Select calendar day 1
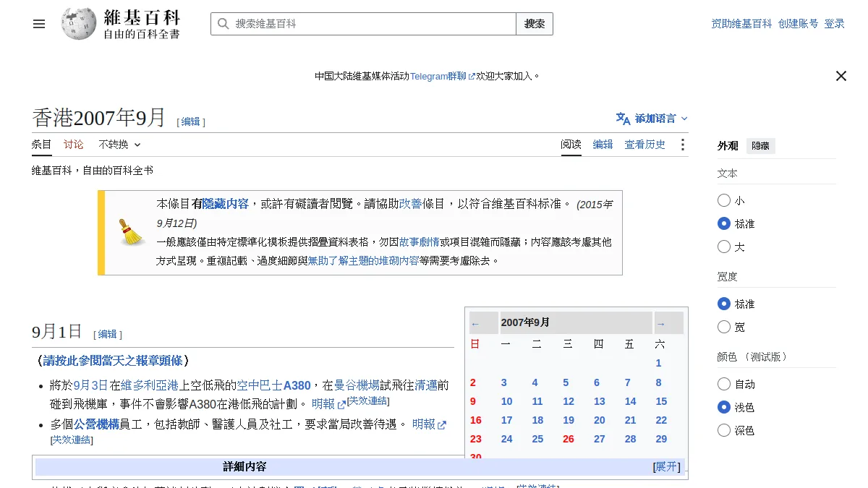The image size is (868, 488). (658, 363)
